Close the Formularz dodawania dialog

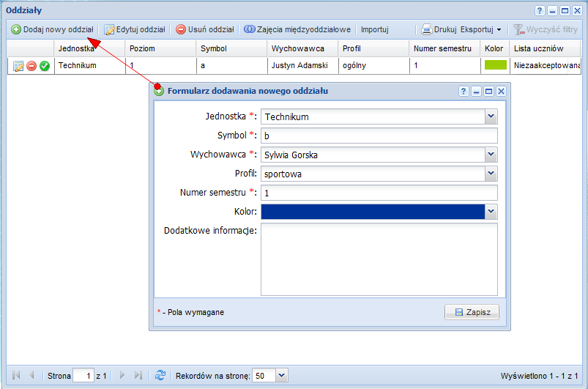click(x=501, y=91)
